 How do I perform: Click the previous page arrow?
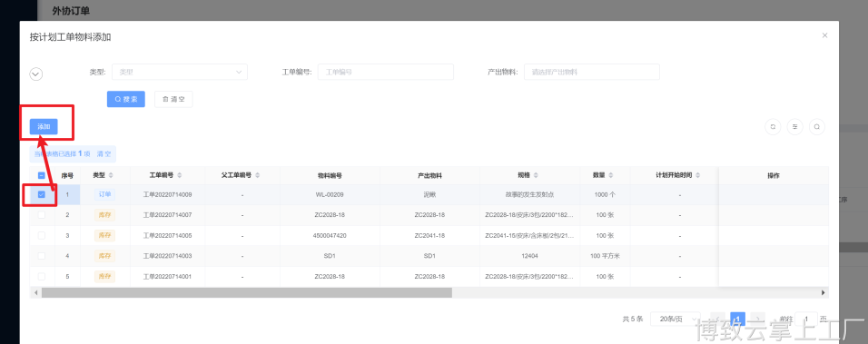click(717, 319)
